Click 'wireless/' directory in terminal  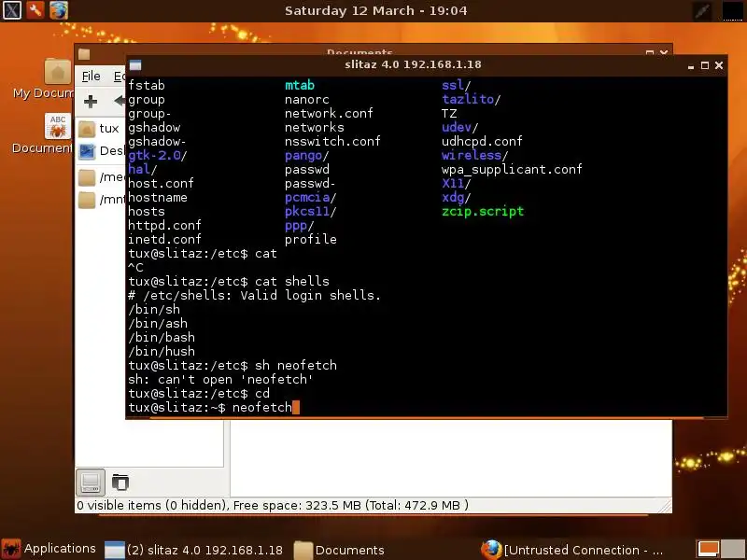click(x=474, y=155)
